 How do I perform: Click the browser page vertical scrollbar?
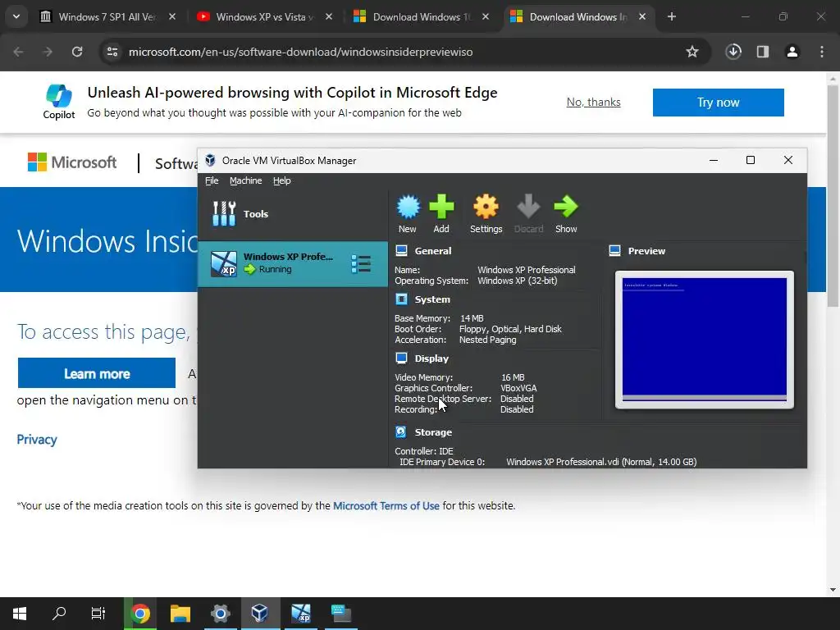pos(833,197)
